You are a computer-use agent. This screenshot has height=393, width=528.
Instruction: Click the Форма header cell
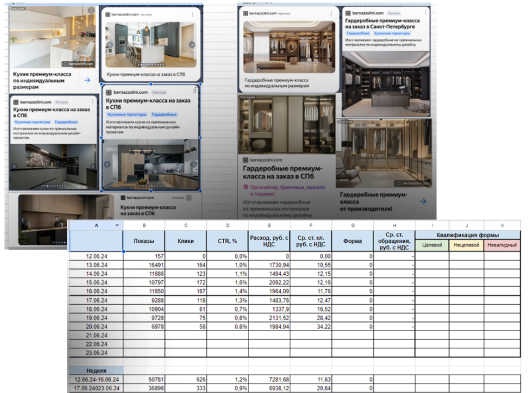(x=353, y=241)
